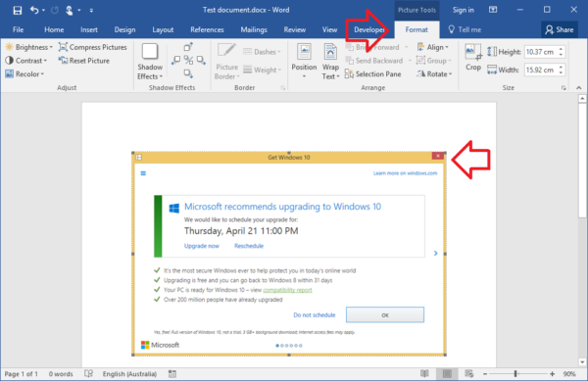Click Reset Picture

coord(84,61)
